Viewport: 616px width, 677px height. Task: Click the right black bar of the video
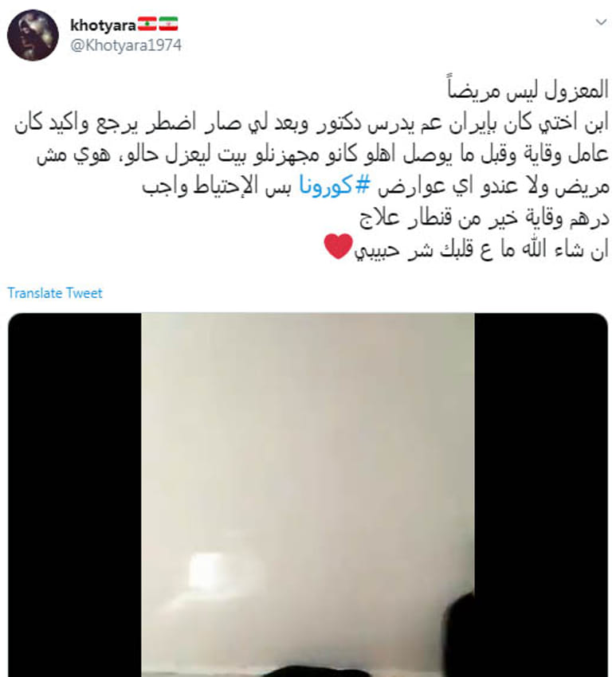click(541, 495)
